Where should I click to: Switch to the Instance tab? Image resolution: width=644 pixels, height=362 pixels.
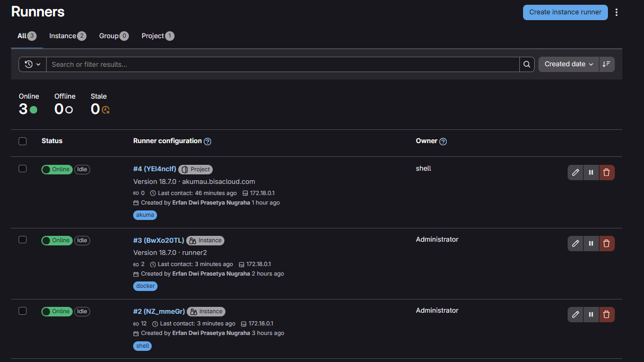(67, 36)
